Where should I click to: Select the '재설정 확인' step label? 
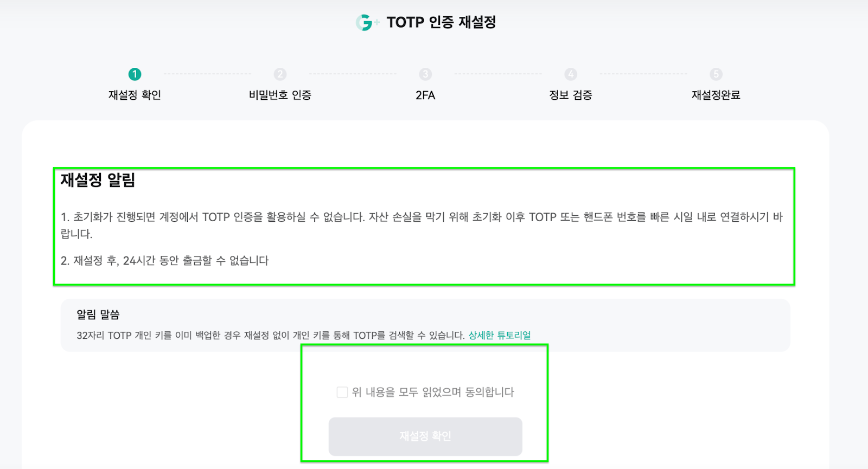(x=135, y=95)
